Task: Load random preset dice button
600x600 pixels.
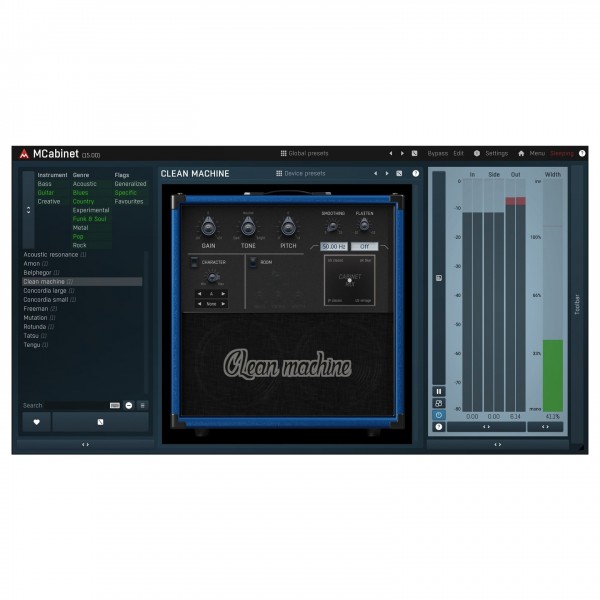Action: click(x=100, y=422)
